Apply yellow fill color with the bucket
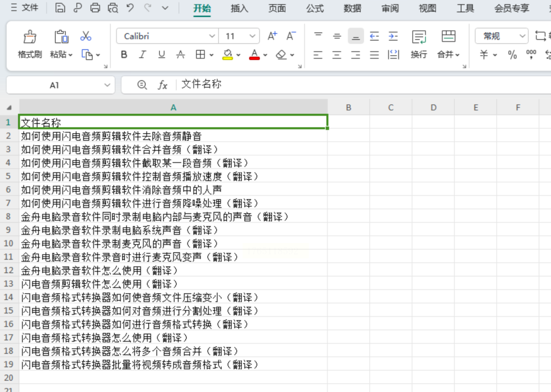This screenshot has height=392, width=551. pos(227,55)
